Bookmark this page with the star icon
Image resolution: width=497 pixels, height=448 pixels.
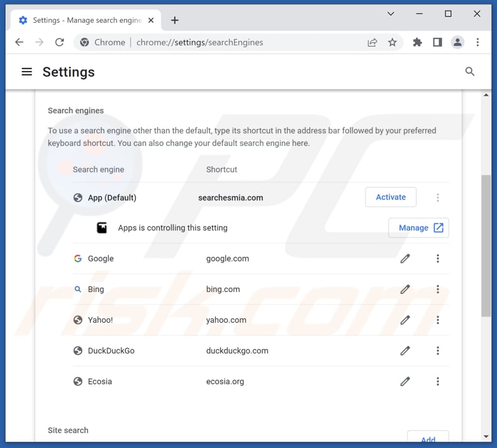393,42
